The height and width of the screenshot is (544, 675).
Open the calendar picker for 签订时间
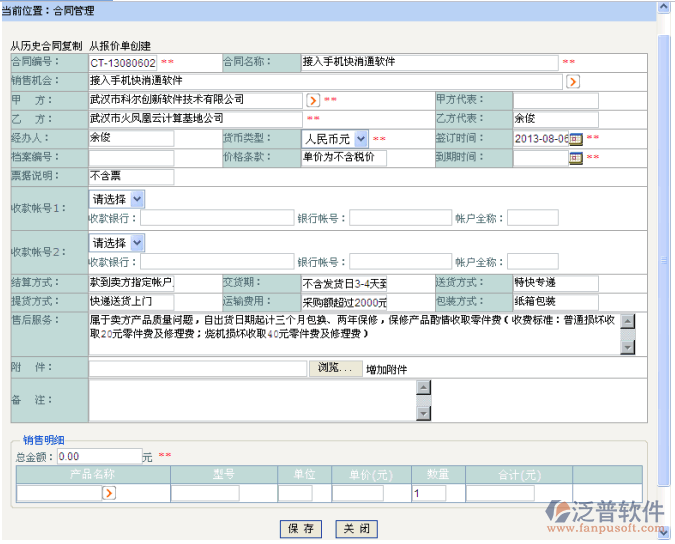point(576,138)
